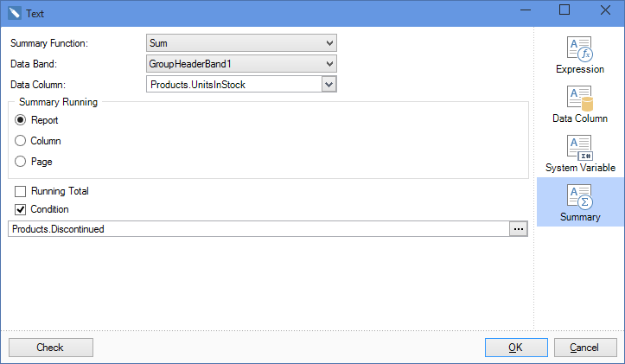
Task: Click the Text dialog title icon
Action: (15, 14)
